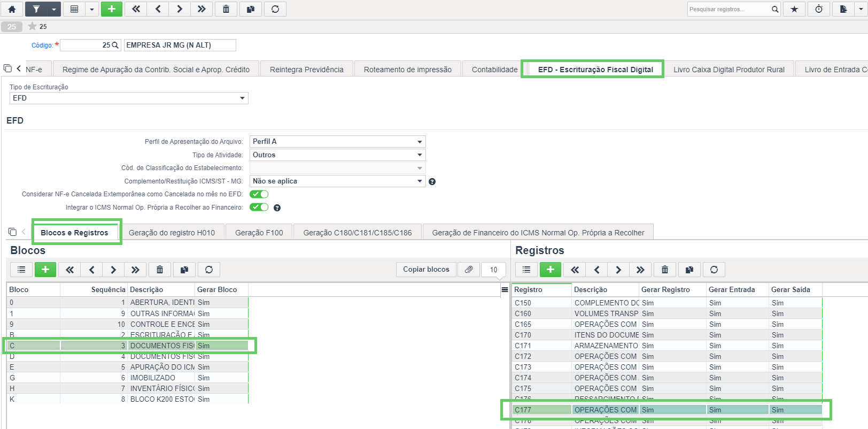Click the Pesquisar registros search field
The image size is (868, 429).
point(729,9)
